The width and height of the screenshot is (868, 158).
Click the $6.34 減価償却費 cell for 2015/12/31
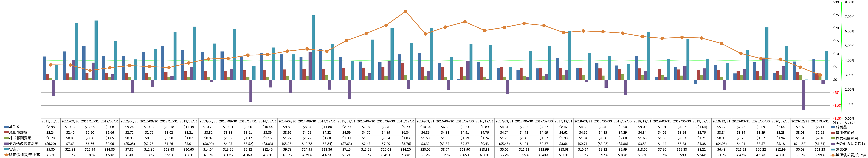pos(405,132)
